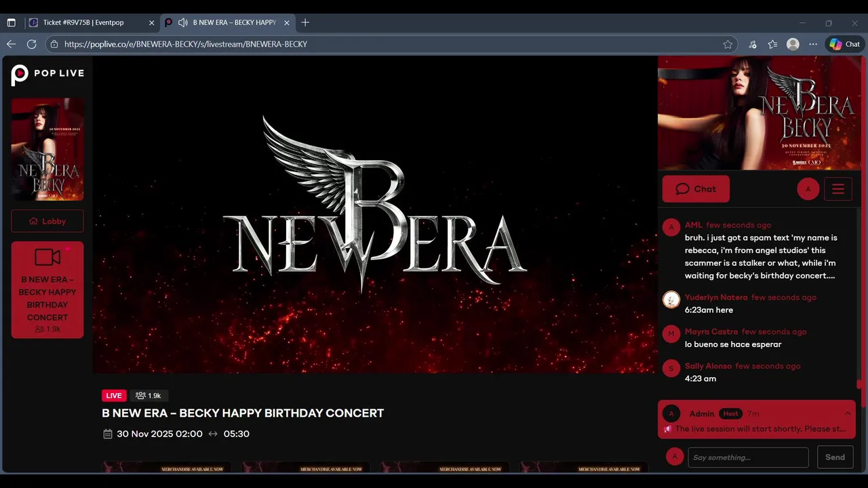868x488 pixels.
Task: Close the Ticket #R9V75B Eventpop tab
Action: [x=151, y=22]
